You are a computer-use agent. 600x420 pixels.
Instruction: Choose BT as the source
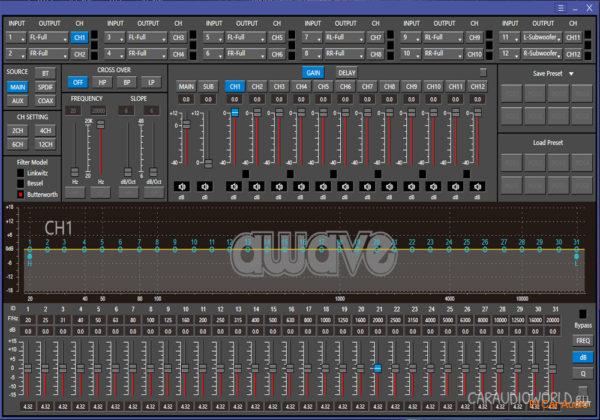pos(45,73)
